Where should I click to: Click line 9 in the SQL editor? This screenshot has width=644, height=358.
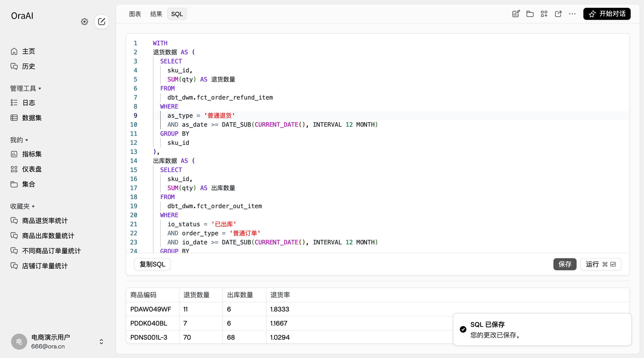point(201,116)
